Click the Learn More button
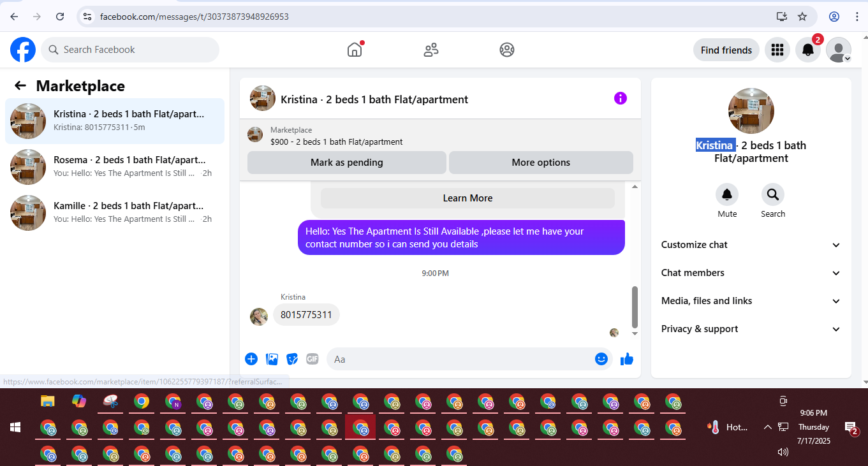This screenshot has width=868, height=466. point(467,198)
